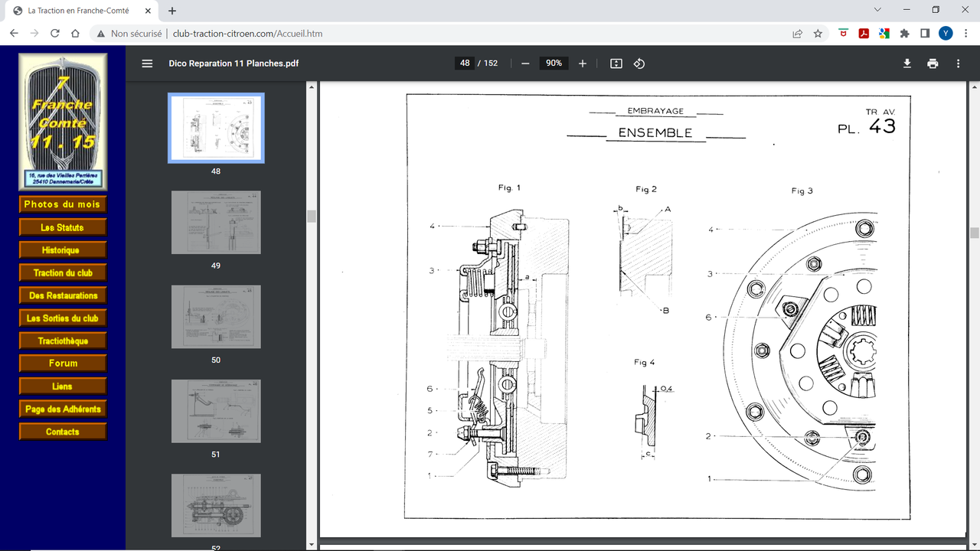
Task: Click the Franche Comté 11.15 club logo
Action: [x=63, y=121]
